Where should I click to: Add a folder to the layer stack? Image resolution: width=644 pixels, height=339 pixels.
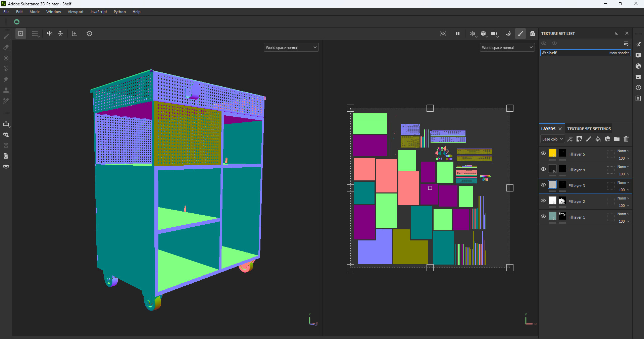pos(617,139)
